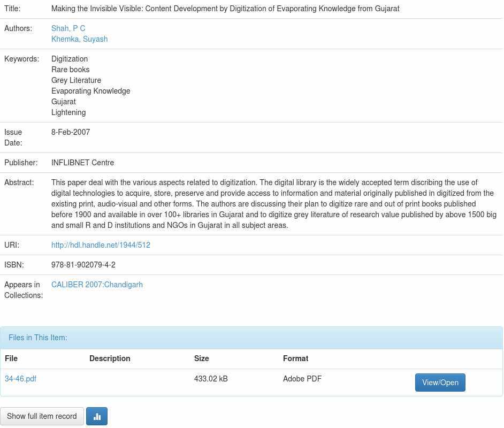Show full item record
504x428 pixels.
pos(42,416)
